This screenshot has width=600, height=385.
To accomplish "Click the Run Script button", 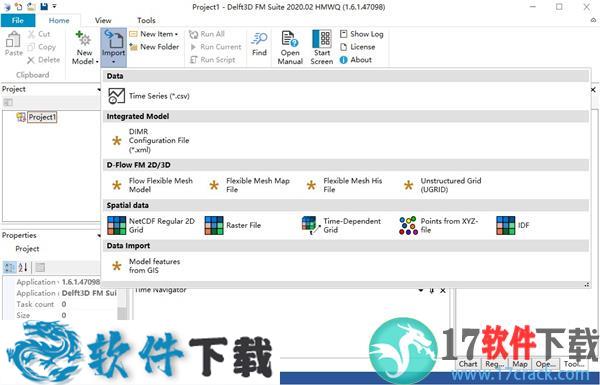I will (213, 60).
